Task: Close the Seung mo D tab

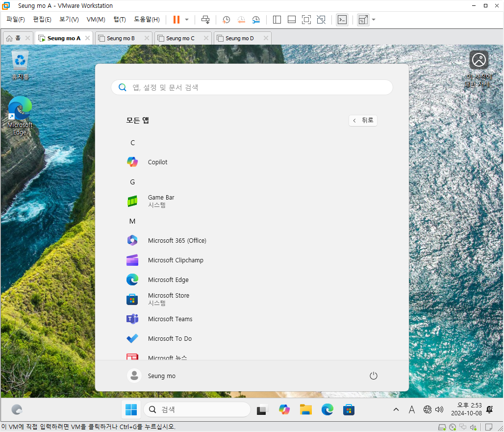Action: point(266,38)
